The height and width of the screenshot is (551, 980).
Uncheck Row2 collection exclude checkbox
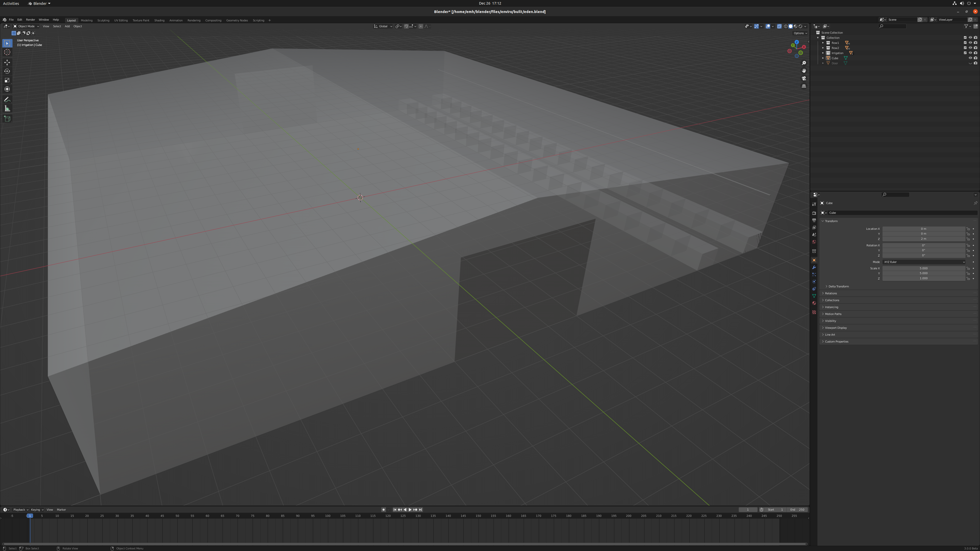965,48
